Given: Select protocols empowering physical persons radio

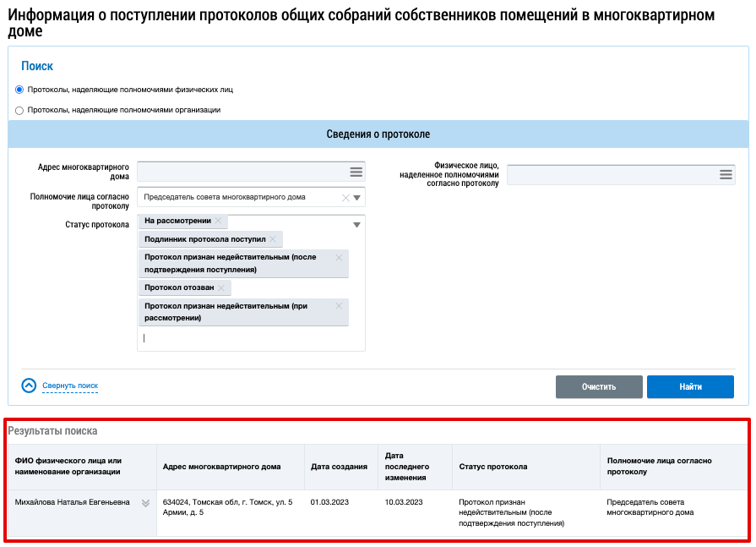Looking at the screenshot, I should coord(19,90).
